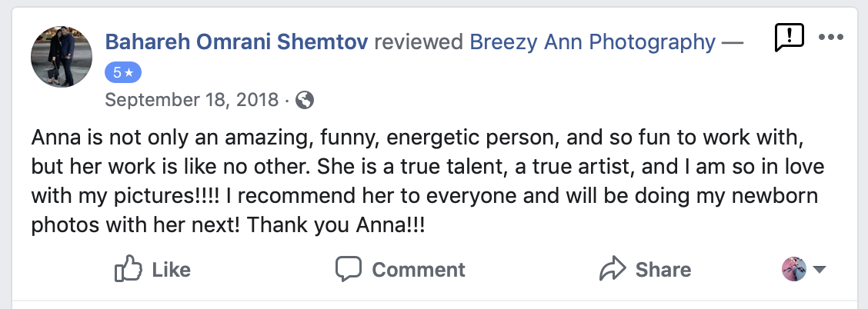868x309 pixels.
Task: Click the word "reviewed" in the post header
Action: [418, 42]
